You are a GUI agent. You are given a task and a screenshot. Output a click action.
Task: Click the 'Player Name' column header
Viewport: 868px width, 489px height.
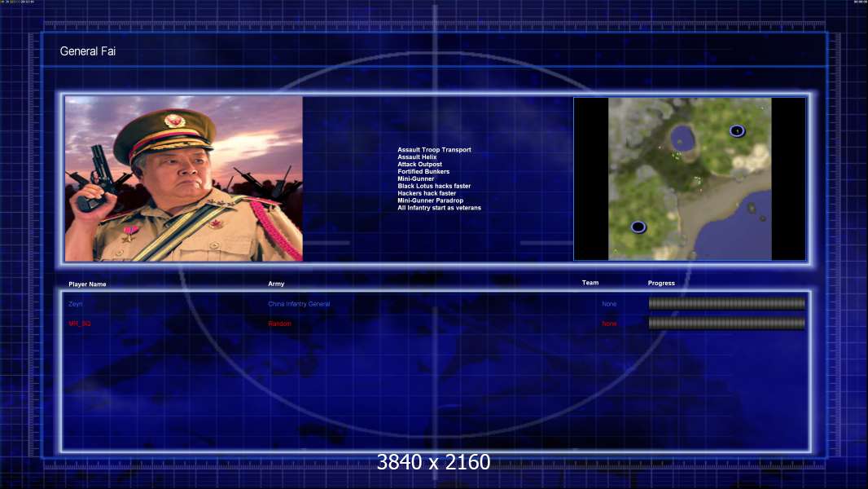click(87, 284)
